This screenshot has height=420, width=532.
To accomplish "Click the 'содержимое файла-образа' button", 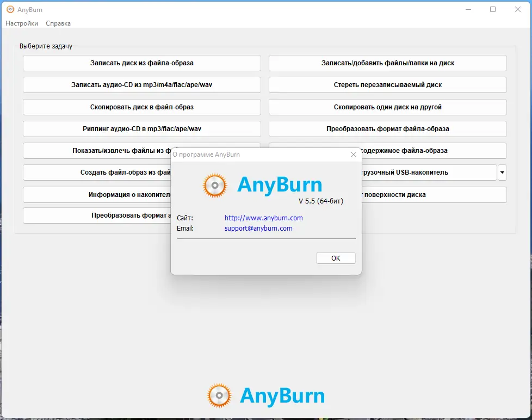I will 434,151.
